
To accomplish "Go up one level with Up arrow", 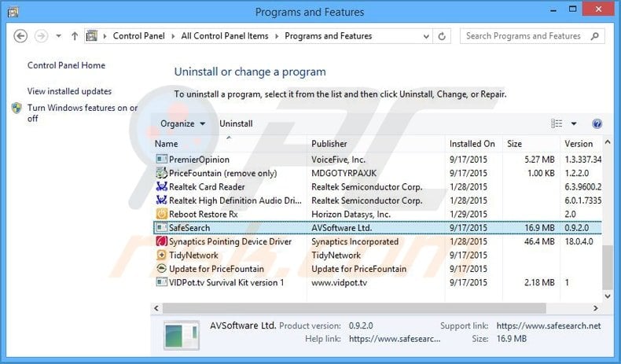I will coord(75,36).
